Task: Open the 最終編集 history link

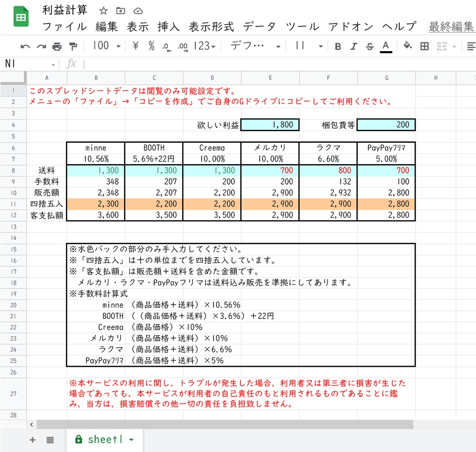Action: click(x=452, y=27)
